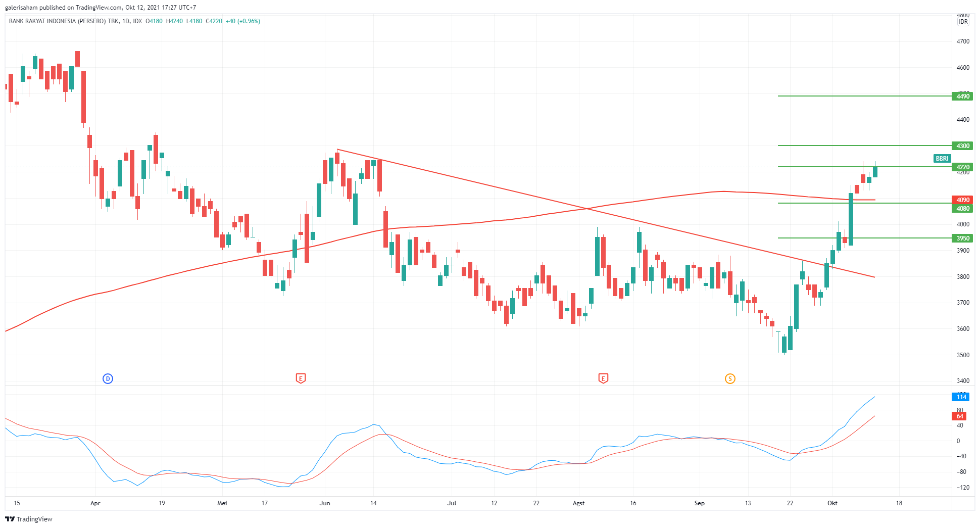The image size is (980, 528).
Task: Click the Mei label on time axis
Action: tap(222, 503)
